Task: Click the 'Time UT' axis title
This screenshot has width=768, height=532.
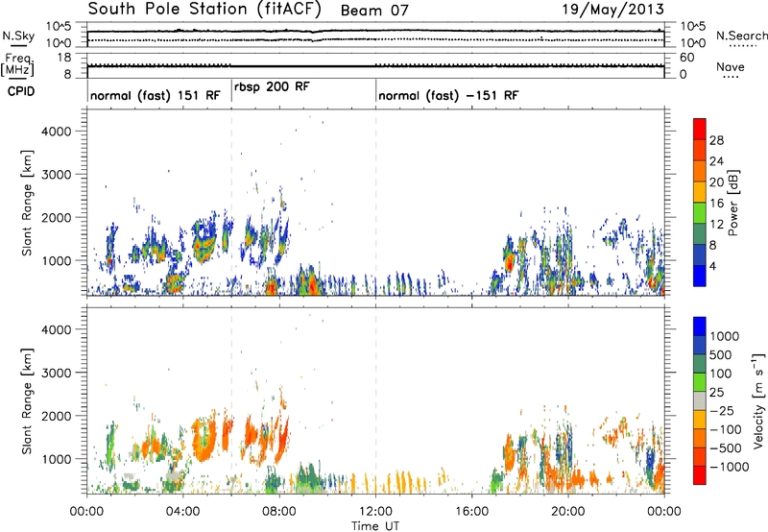Action: (x=375, y=526)
